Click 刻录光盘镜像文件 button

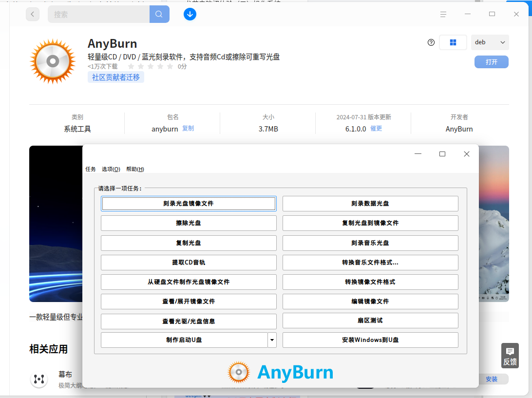point(189,204)
